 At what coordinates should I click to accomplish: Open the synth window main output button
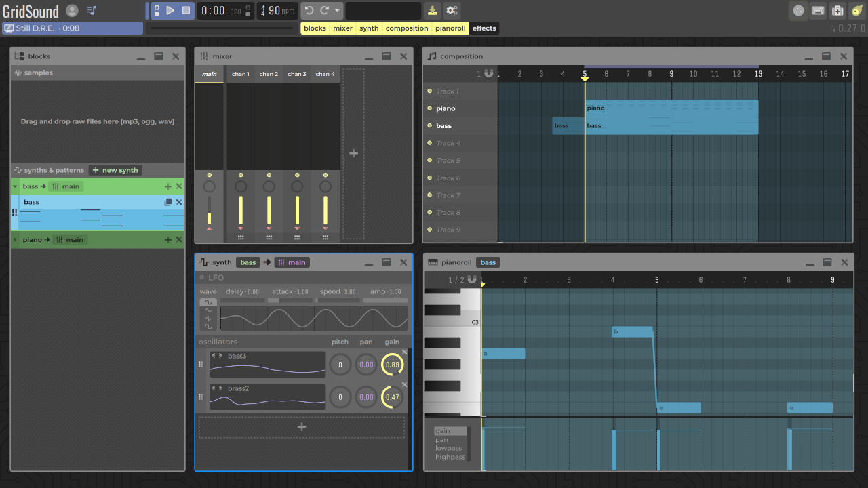coord(292,262)
